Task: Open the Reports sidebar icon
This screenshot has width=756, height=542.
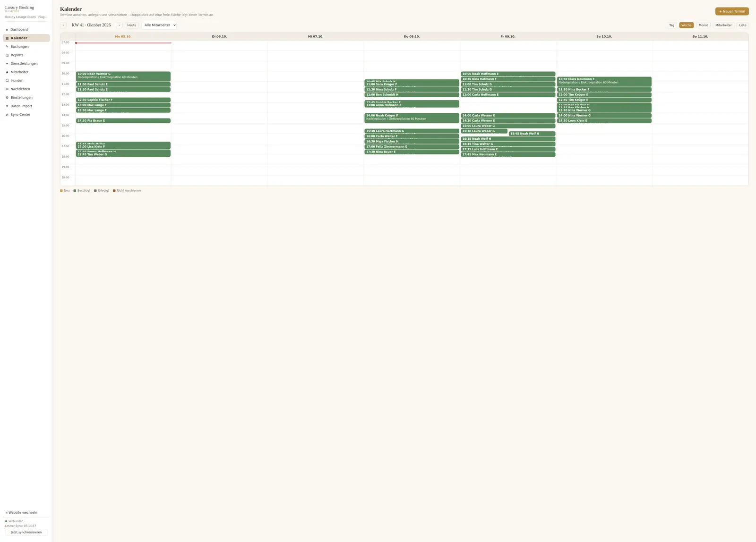Action: pos(7,55)
